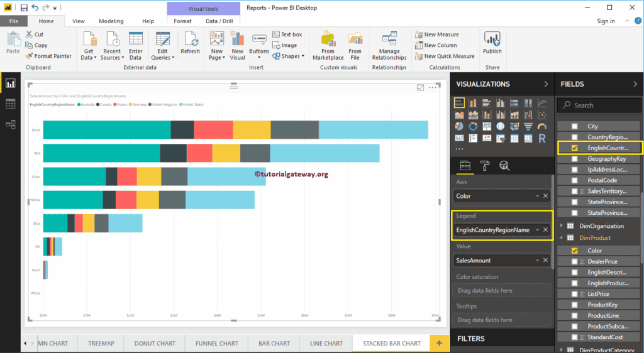Image resolution: width=644 pixels, height=353 pixels.
Task: Open dropdown arrow of EnglishCountryRegionName legend field
Action: pos(537,230)
